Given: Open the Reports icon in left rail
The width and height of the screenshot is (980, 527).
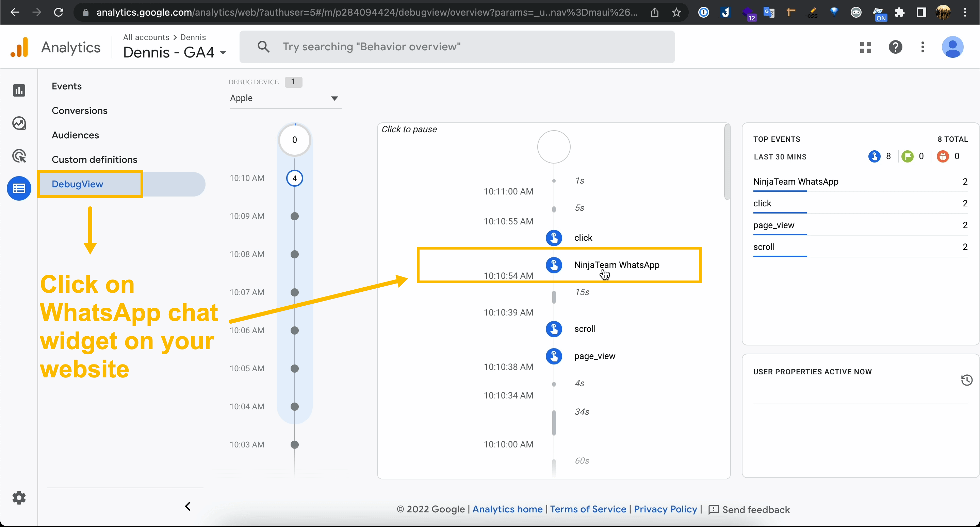Looking at the screenshot, I should tap(19, 90).
